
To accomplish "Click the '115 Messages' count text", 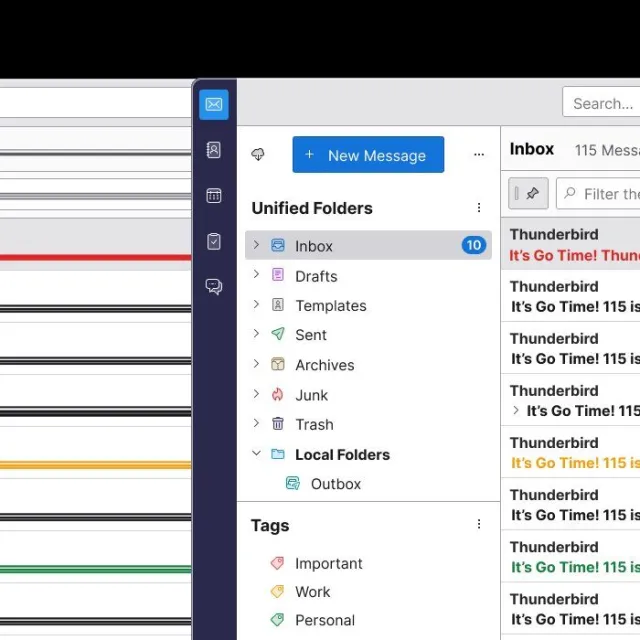I will point(607,150).
